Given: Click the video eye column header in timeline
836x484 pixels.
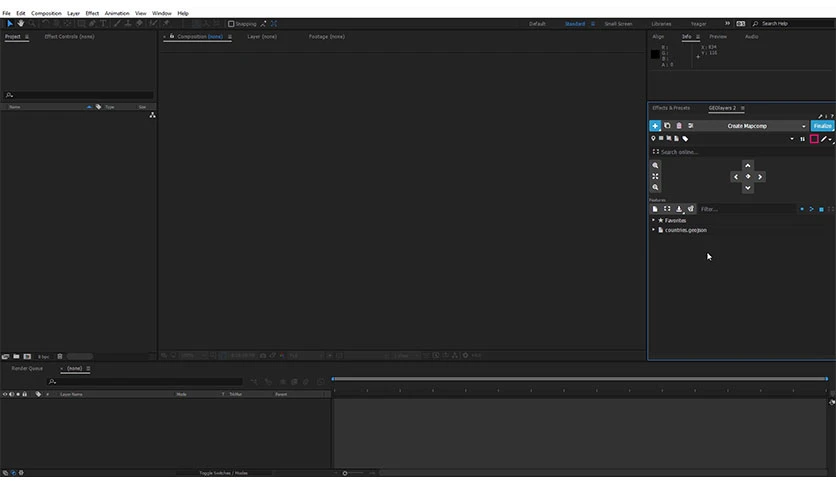Looking at the screenshot, I should click(5, 394).
